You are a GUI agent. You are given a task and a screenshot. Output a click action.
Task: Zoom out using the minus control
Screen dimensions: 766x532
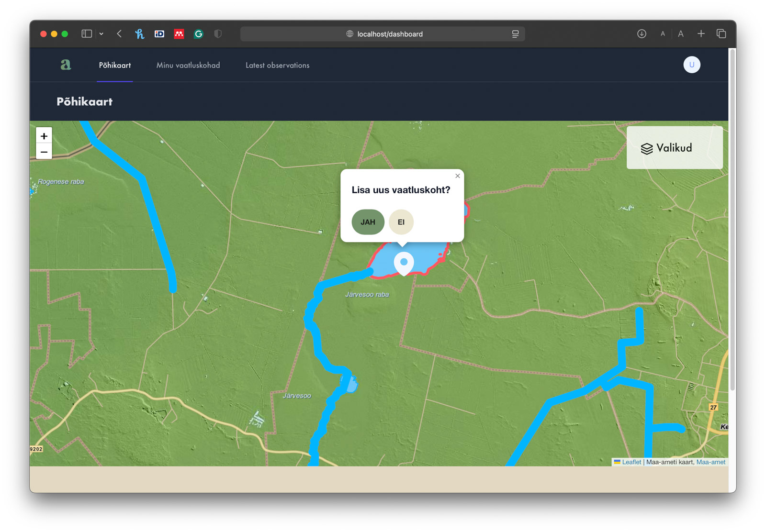coord(44,151)
